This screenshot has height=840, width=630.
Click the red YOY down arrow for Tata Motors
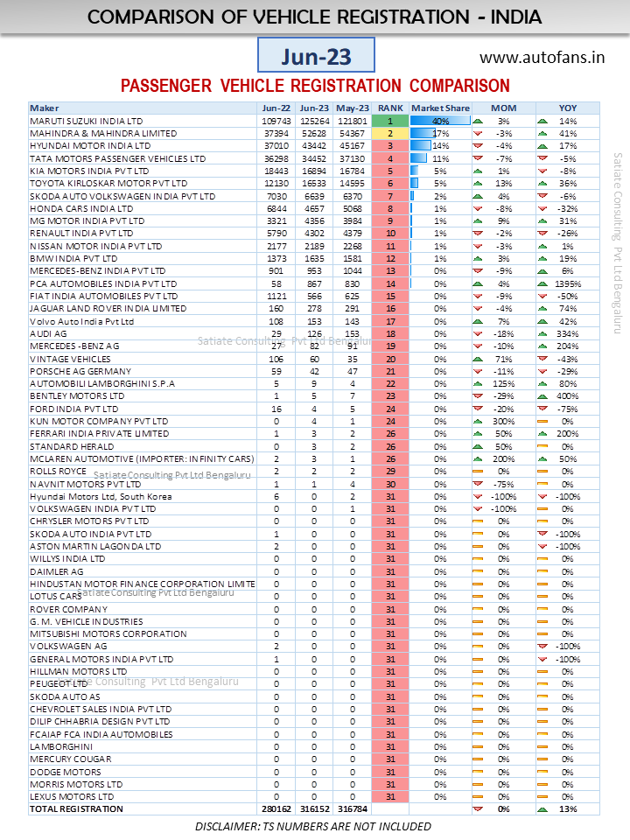542,158
